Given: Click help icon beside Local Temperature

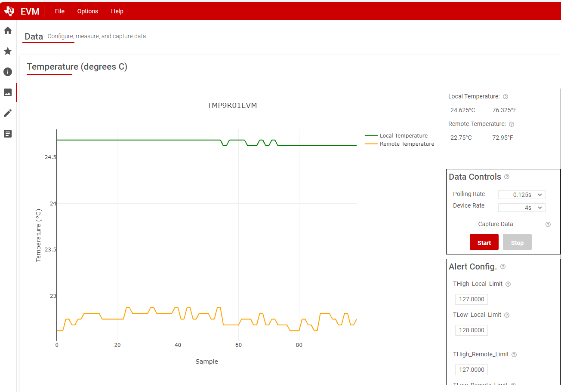Looking at the screenshot, I should [x=506, y=97].
